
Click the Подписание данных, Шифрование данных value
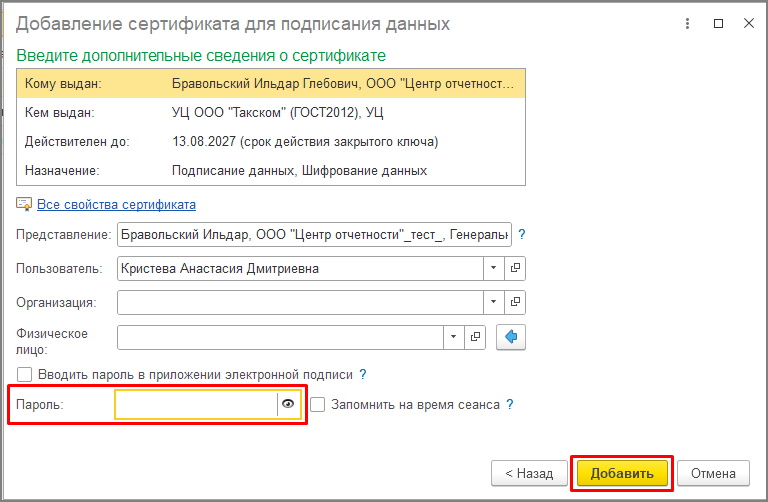(x=299, y=170)
